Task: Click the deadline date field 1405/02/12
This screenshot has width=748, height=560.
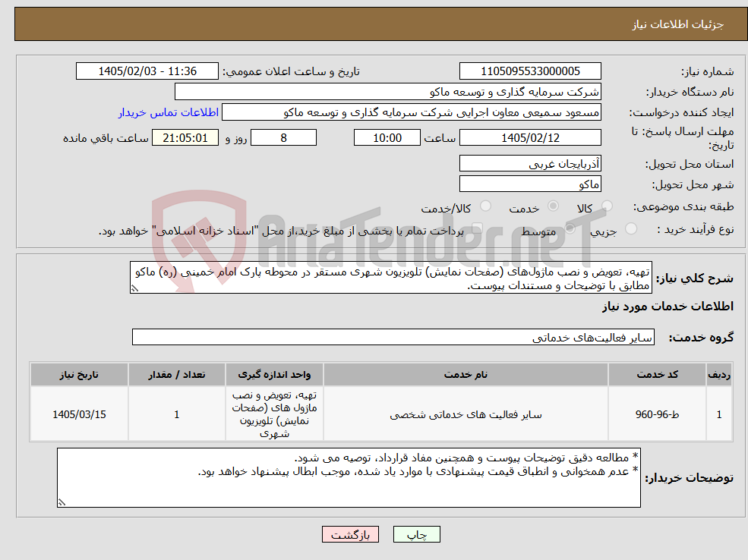Action: (530, 138)
